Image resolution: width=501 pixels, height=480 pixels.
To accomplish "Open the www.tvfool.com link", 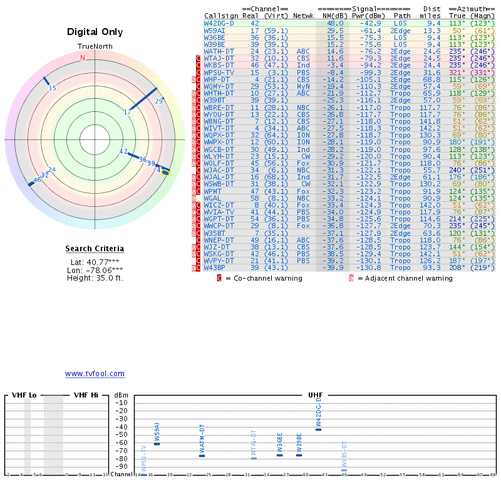I will (95, 374).
